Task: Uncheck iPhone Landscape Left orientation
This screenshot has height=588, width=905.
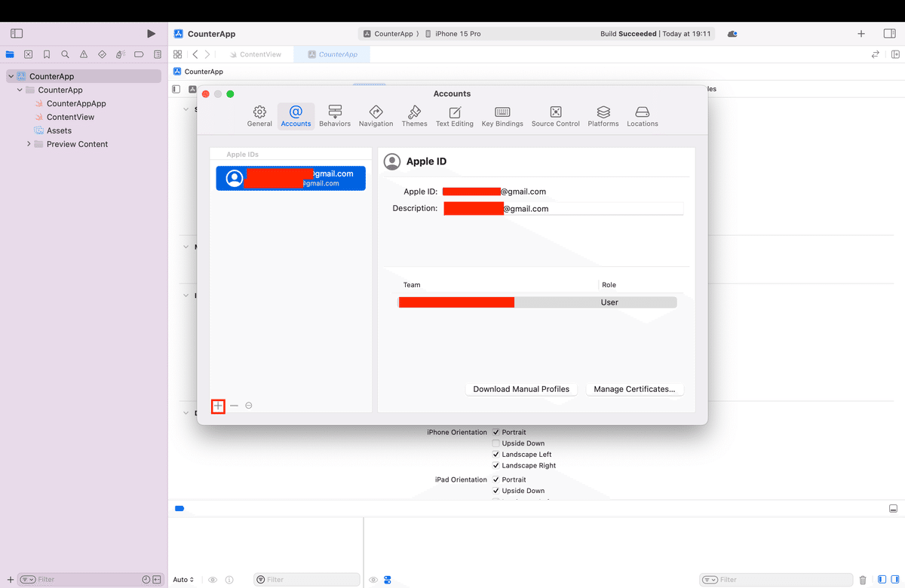Action: [x=496, y=455]
